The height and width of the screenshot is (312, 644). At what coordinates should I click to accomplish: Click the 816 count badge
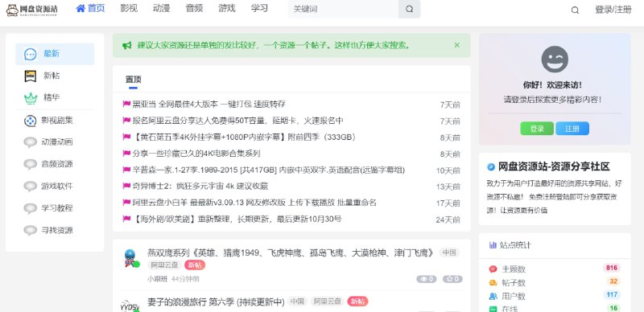click(612, 268)
